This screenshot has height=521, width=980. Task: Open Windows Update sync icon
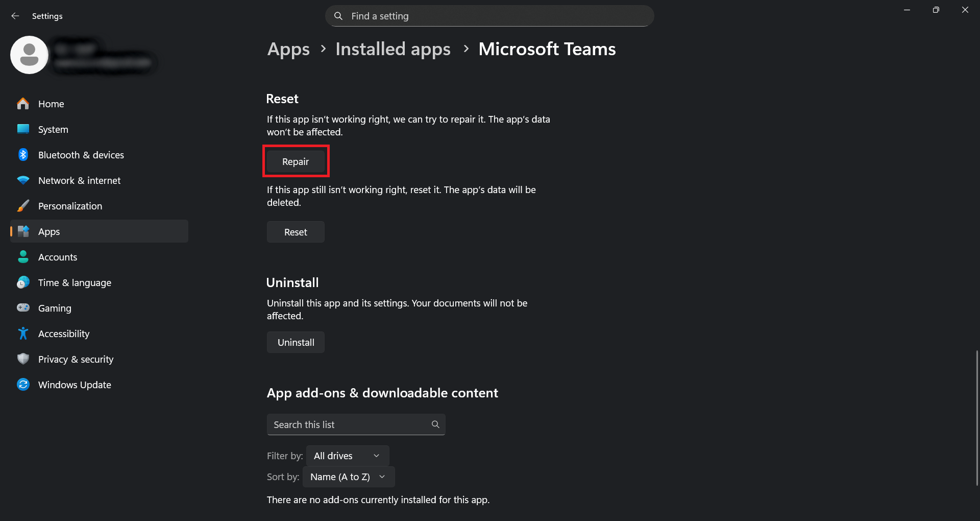tap(23, 385)
